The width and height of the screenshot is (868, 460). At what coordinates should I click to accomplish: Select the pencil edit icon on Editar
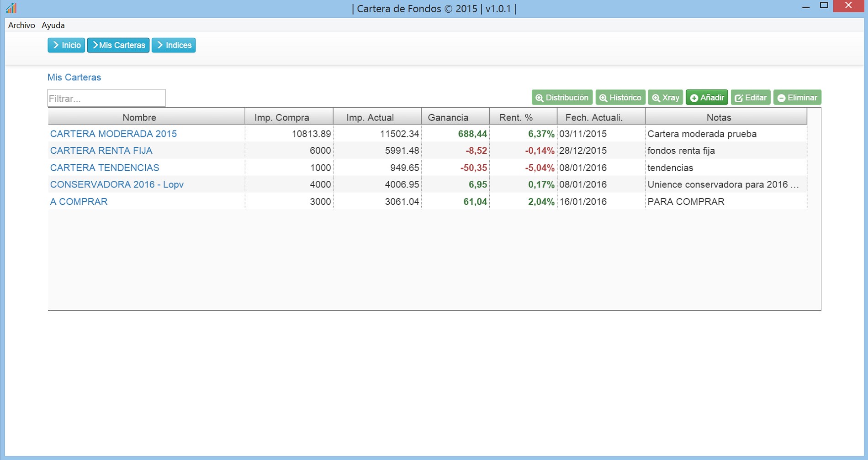739,97
